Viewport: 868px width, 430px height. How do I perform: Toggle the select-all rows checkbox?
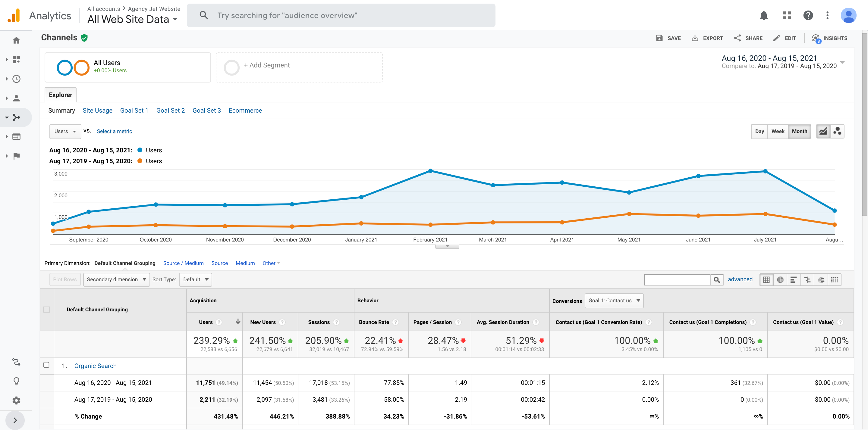47,310
